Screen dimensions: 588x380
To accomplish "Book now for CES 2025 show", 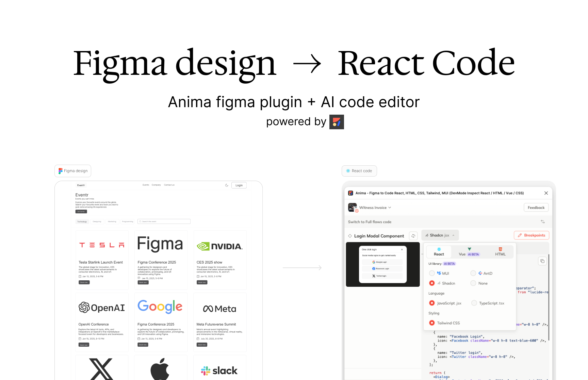I will (x=202, y=282).
